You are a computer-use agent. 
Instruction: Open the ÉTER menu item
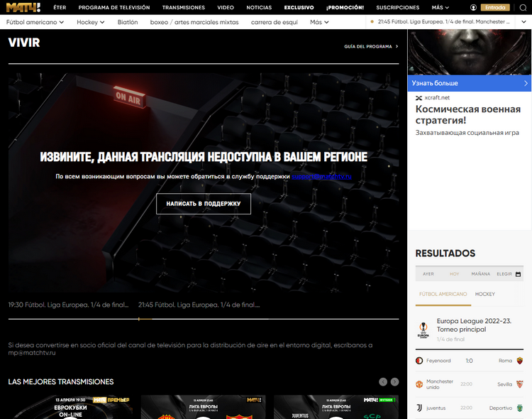[x=60, y=8]
